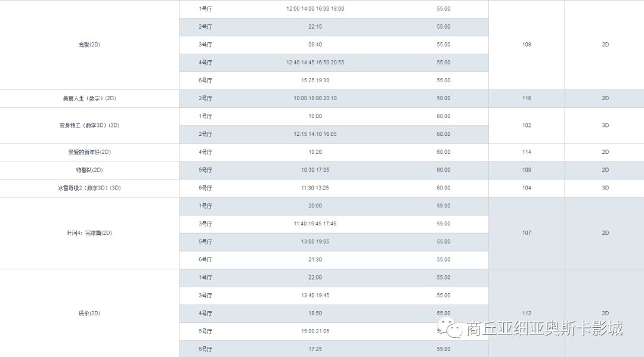The width and height of the screenshot is (644, 357).
Task: Select the 2号厅 hall cell under 宠爱
Action: [x=204, y=26]
